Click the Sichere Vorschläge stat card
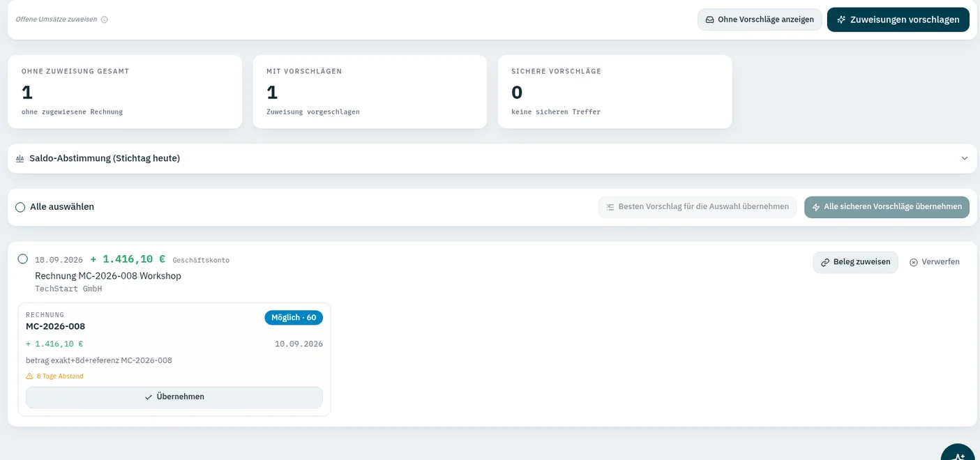The height and width of the screenshot is (460, 980). (615, 92)
